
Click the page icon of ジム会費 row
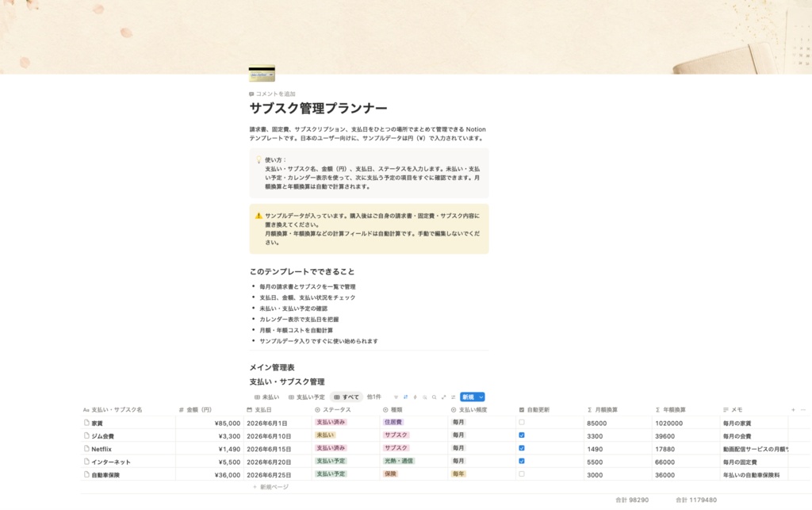tap(86, 435)
